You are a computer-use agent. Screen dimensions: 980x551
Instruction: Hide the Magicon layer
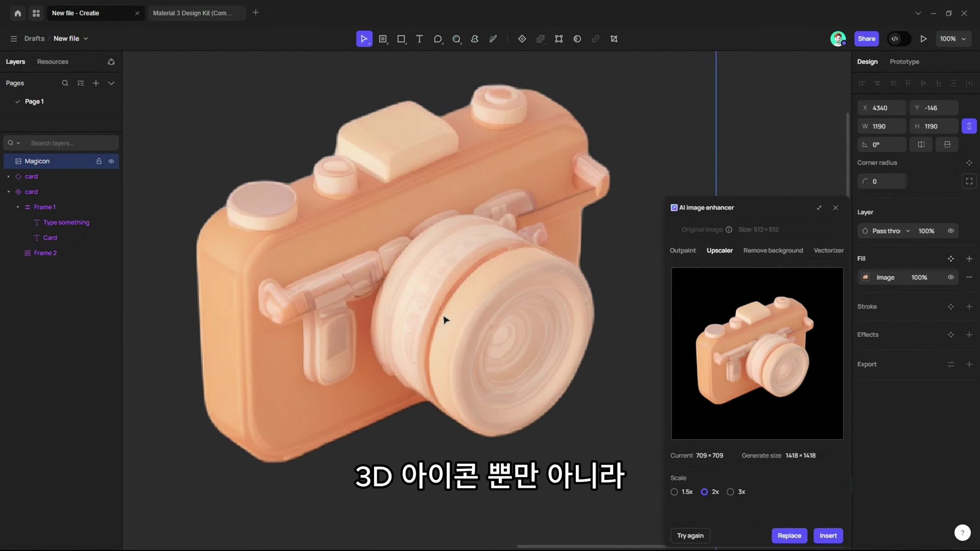pos(111,161)
